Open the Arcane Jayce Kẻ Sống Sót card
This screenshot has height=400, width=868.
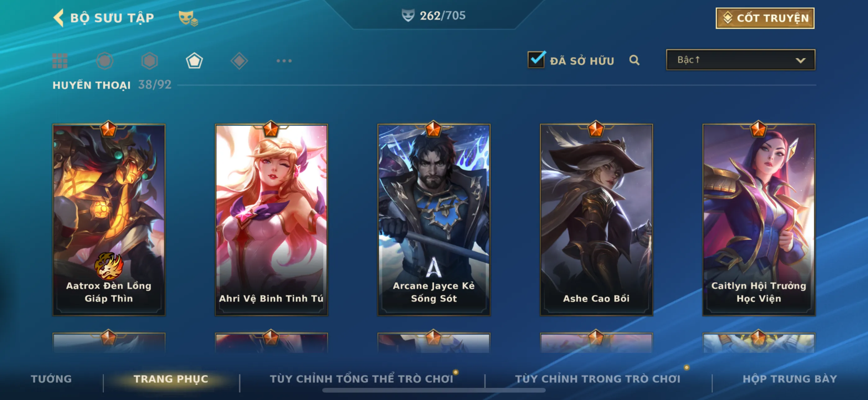click(x=434, y=220)
